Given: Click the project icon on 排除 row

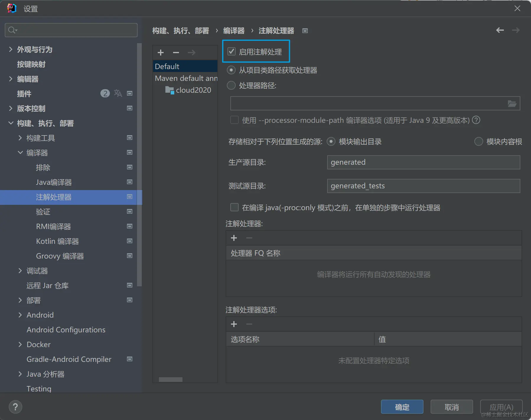Looking at the screenshot, I should point(129,167).
